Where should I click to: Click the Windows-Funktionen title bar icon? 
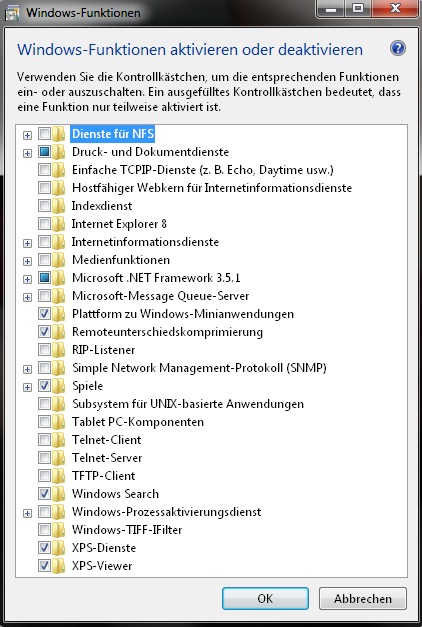[x=12, y=13]
